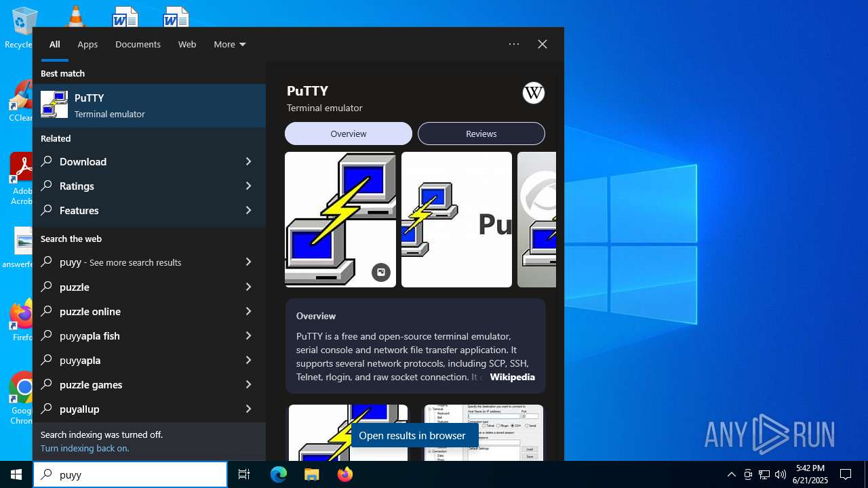Click the PuTTY configuration screenshot thumbnail
The width and height of the screenshot is (868, 488).
click(484, 432)
